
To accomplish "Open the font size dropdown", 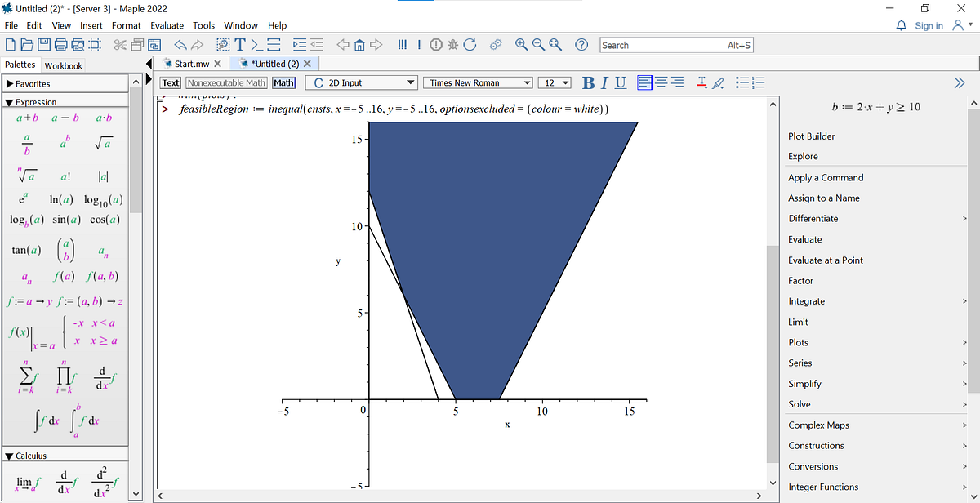I will (x=555, y=82).
